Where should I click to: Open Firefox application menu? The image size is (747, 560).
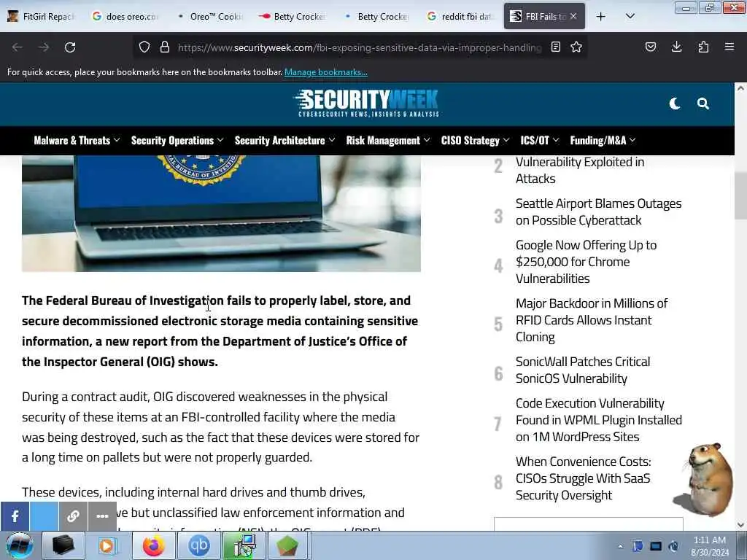click(x=729, y=47)
